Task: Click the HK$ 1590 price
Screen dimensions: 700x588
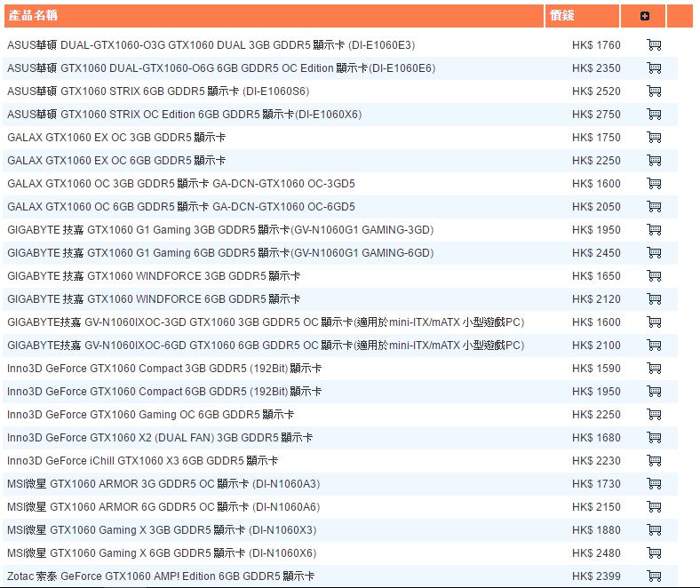Action: [x=596, y=369]
